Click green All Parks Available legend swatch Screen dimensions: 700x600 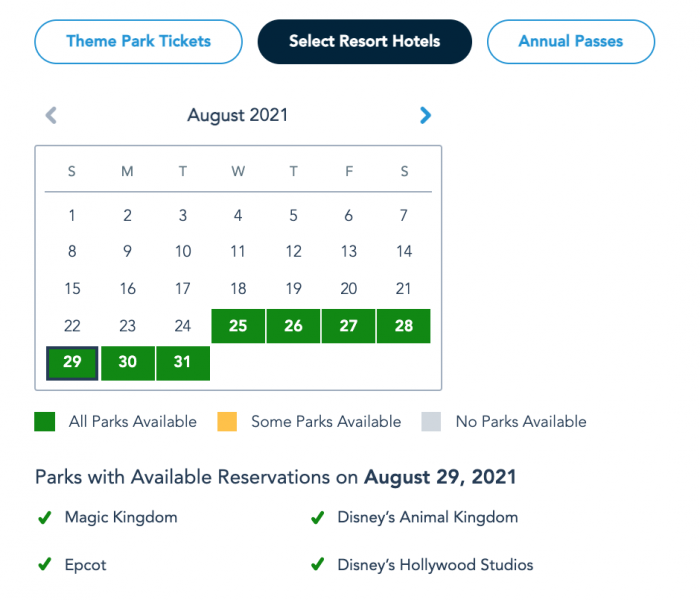pos(44,422)
